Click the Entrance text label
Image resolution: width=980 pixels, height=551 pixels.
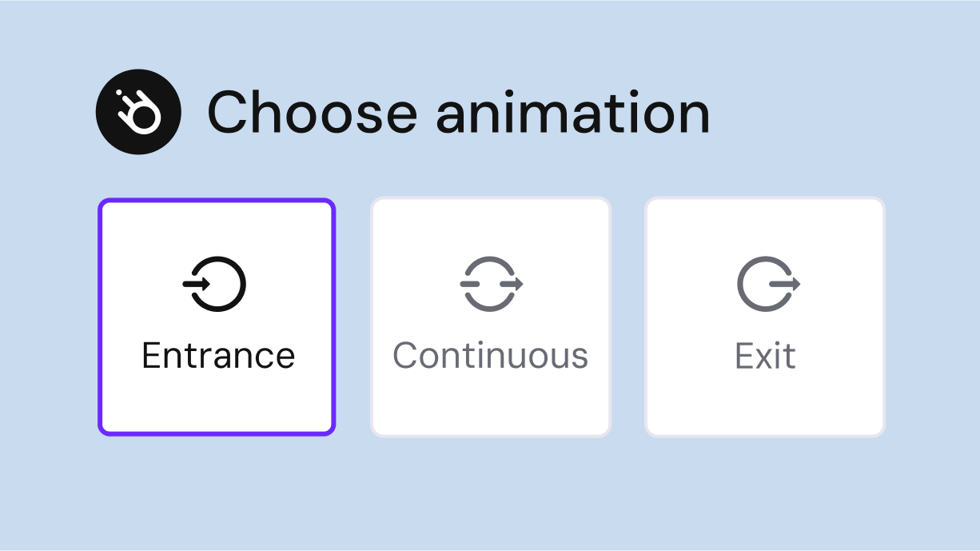pyautogui.click(x=216, y=354)
